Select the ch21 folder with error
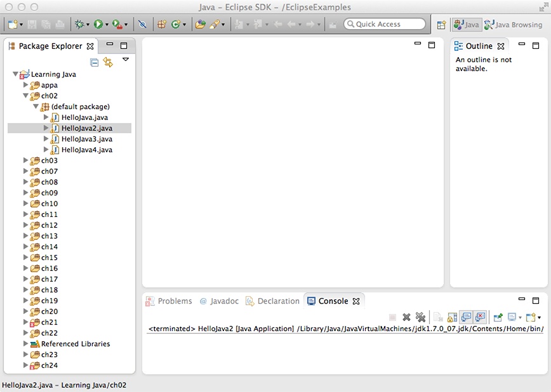The height and width of the screenshot is (392, 551). 50,322
